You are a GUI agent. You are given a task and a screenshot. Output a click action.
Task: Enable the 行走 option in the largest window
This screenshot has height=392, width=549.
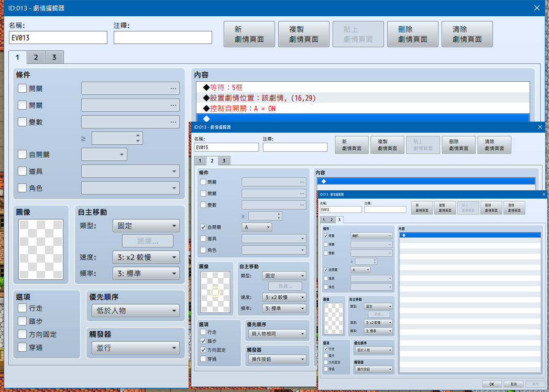click(22, 308)
